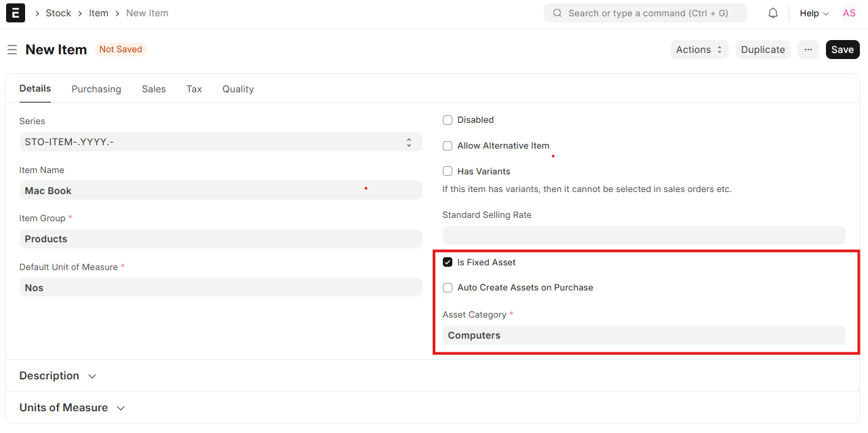Click the AS user avatar
The width and height of the screenshot is (868, 433).
[x=849, y=13]
